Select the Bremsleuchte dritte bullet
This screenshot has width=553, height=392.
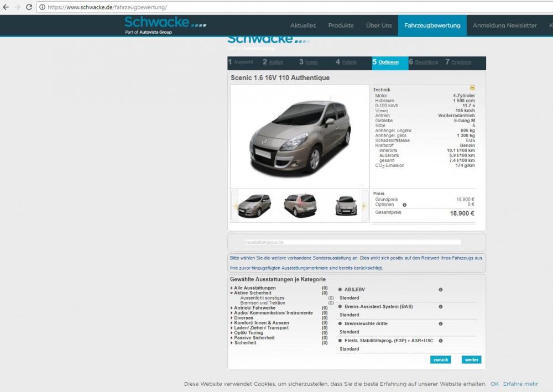click(340, 323)
